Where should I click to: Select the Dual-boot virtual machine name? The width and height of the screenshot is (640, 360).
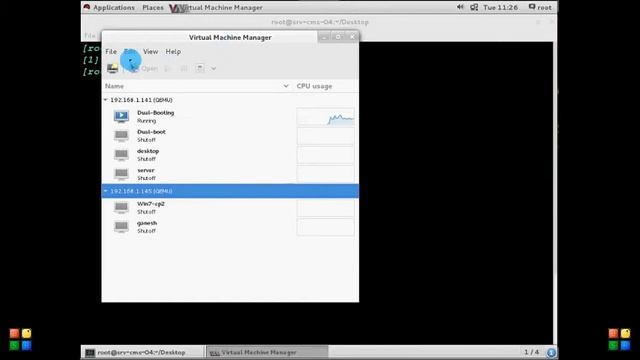[x=151, y=132]
